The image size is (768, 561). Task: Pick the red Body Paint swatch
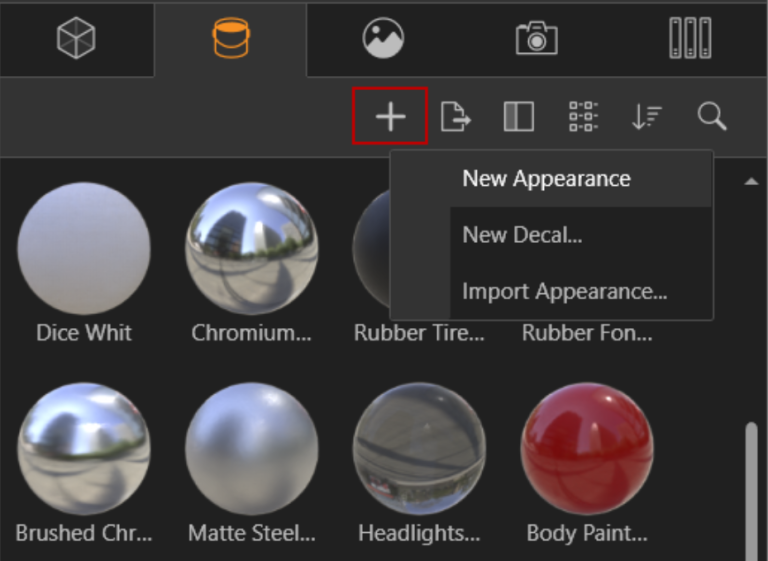click(587, 448)
